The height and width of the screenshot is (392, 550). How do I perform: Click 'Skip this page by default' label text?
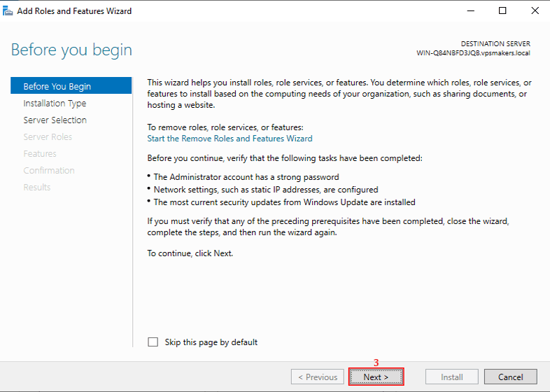[x=211, y=342]
